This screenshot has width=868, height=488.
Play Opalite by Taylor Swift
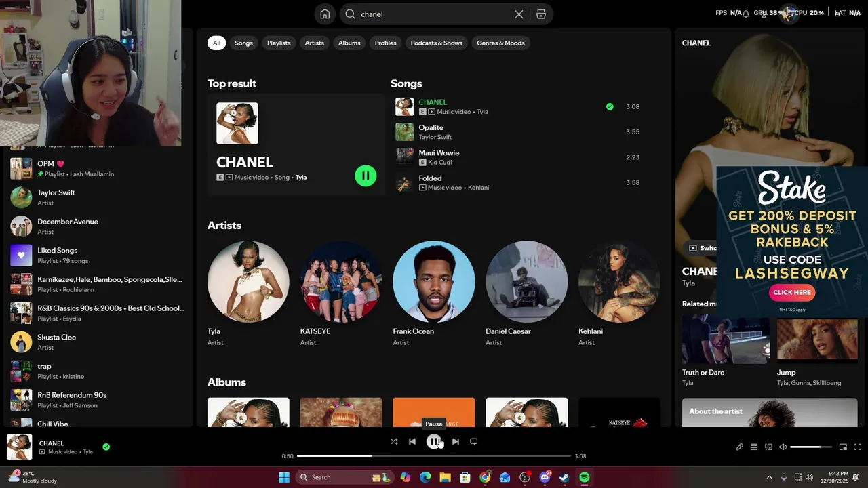[518, 132]
